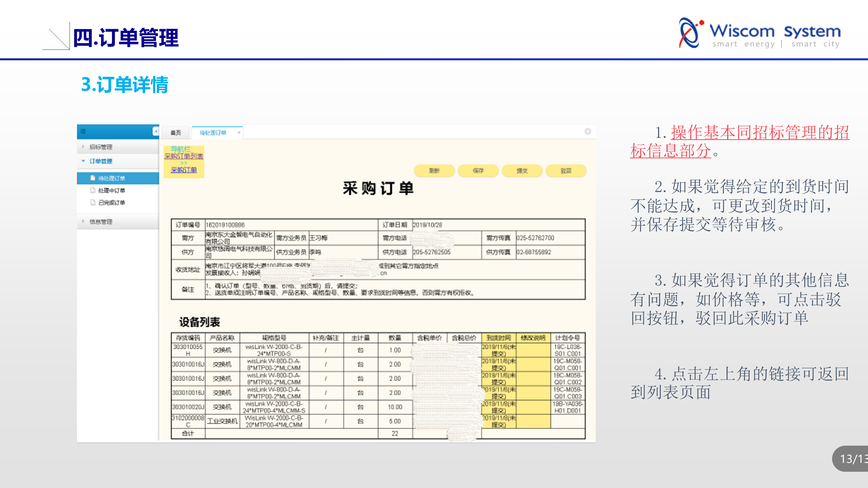Screen dimensions: 868x488
Task: Click the 刷新 button
Action: tap(434, 171)
